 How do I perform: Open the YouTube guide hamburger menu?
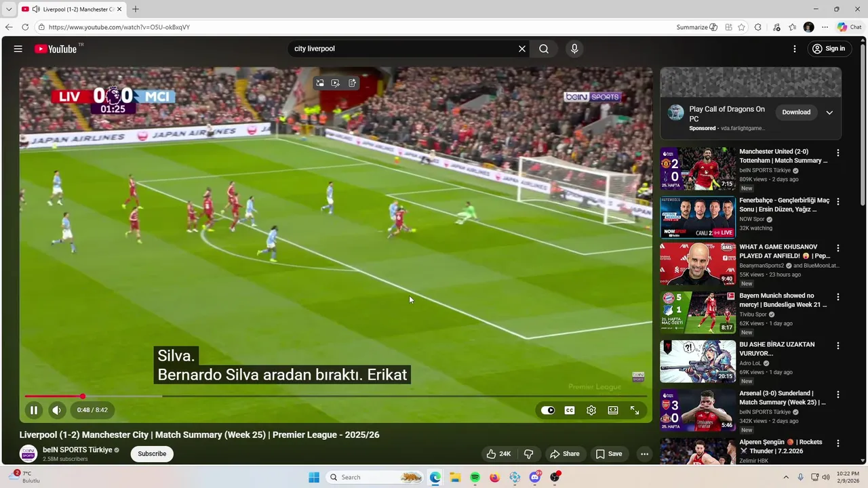click(x=18, y=49)
